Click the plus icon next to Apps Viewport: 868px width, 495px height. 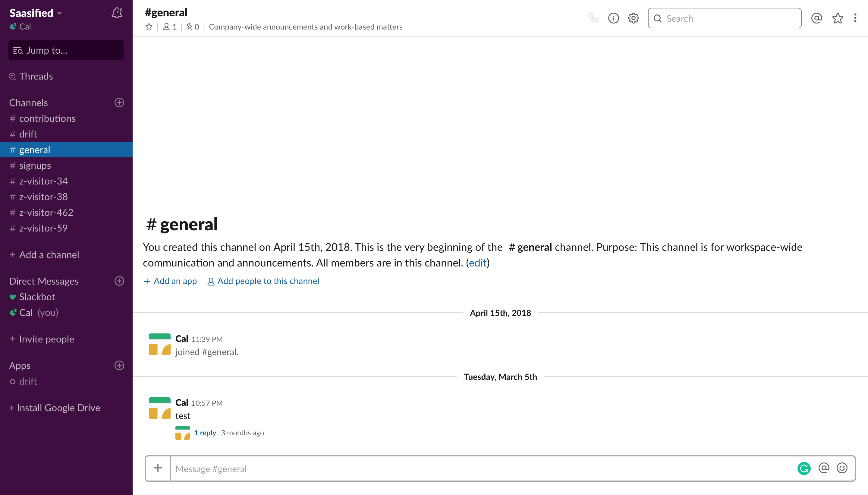(119, 365)
